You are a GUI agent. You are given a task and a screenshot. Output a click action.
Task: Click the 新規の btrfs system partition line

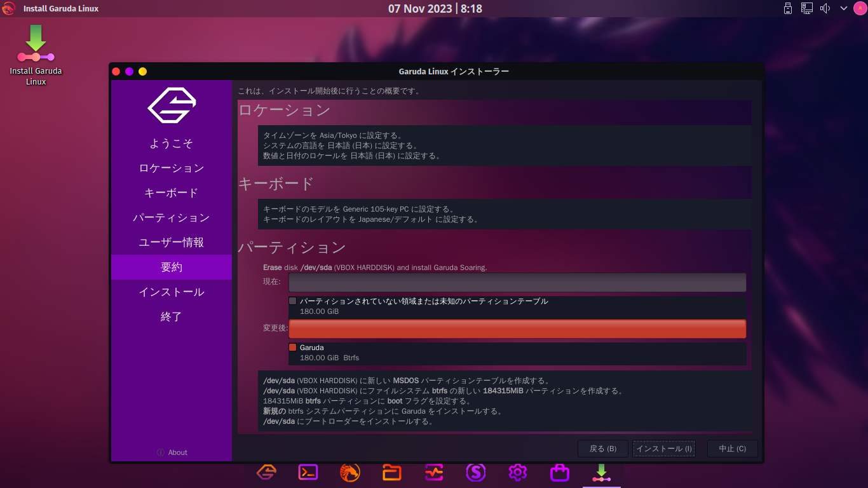click(383, 411)
